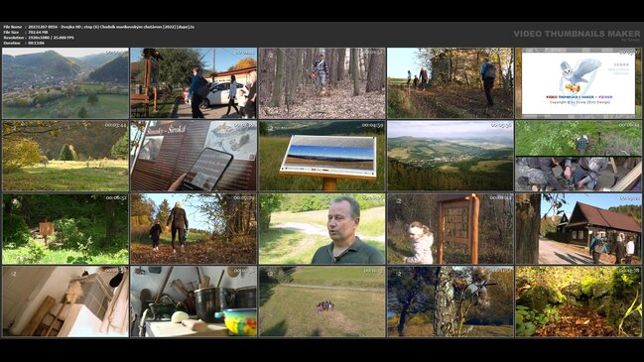
Task: Open thumbnail of girl beside wooden notice board
Action: tap(451, 229)
